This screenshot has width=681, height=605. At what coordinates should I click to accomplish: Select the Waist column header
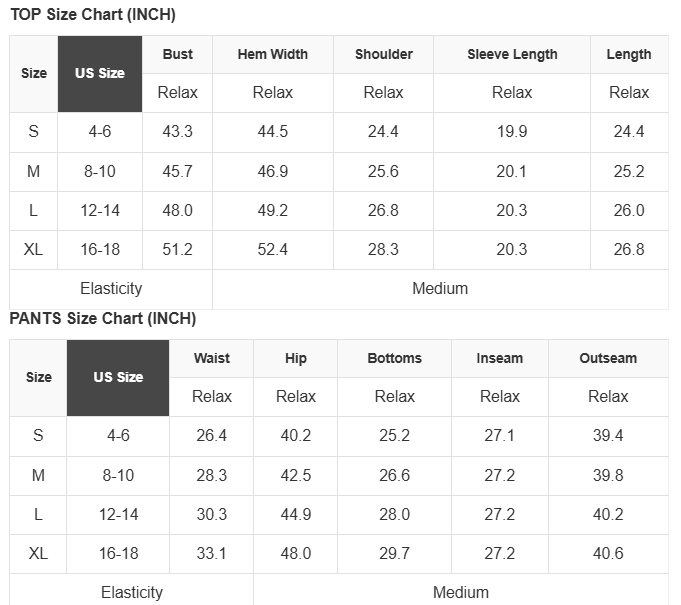[211, 358]
